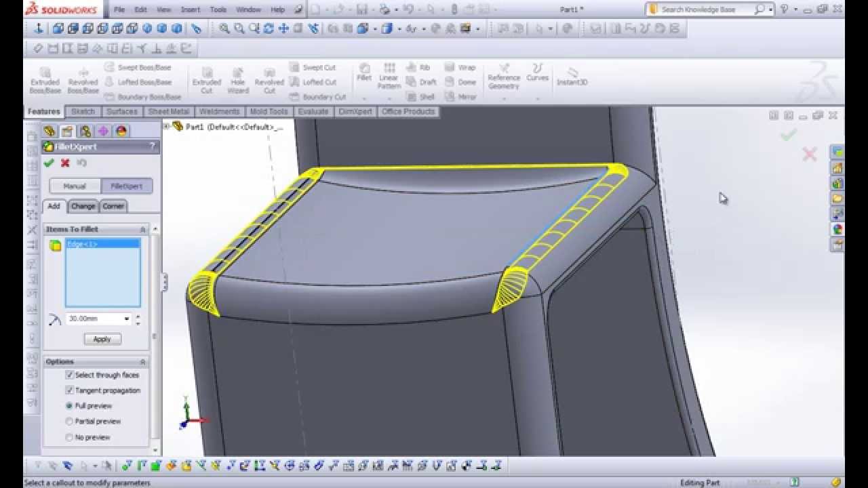Select the Extruded Boss/Base tool

(45, 81)
